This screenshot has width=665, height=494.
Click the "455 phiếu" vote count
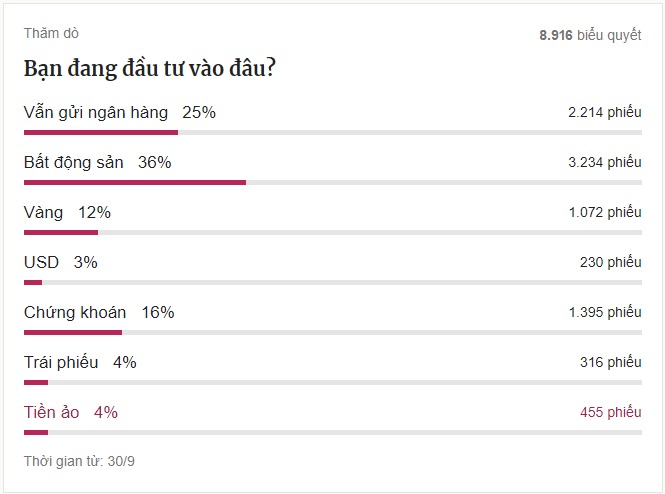[610, 413]
